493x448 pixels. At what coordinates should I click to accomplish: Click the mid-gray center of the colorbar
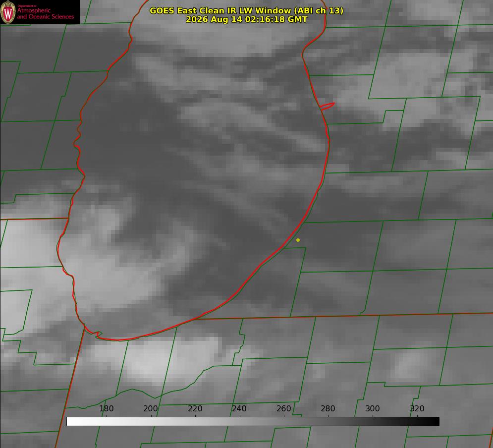tap(253, 422)
